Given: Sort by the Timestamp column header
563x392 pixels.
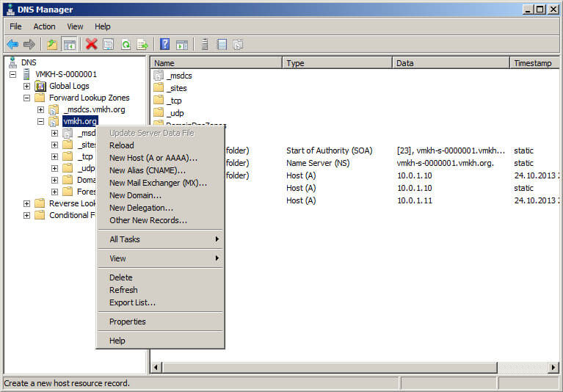Looking at the screenshot, I should pyautogui.click(x=534, y=63).
